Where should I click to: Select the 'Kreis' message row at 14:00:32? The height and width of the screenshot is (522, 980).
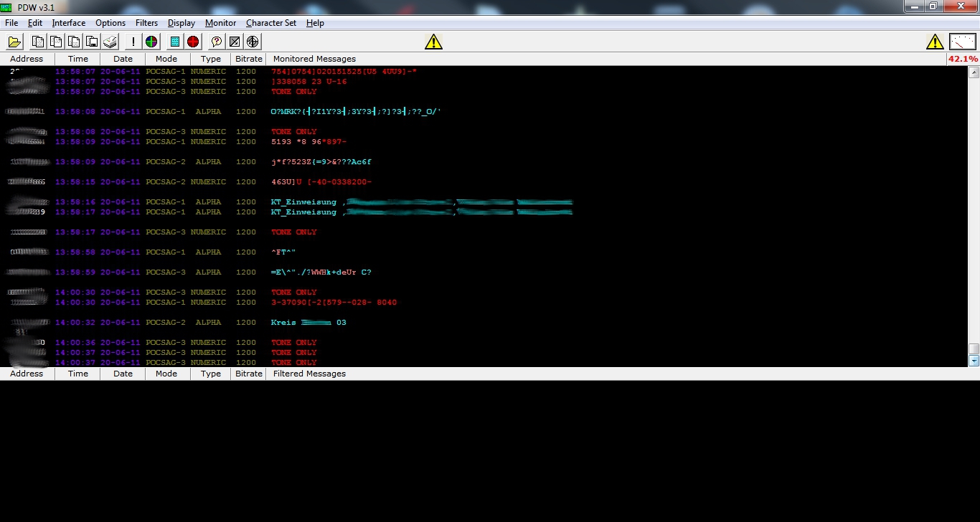point(308,323)
